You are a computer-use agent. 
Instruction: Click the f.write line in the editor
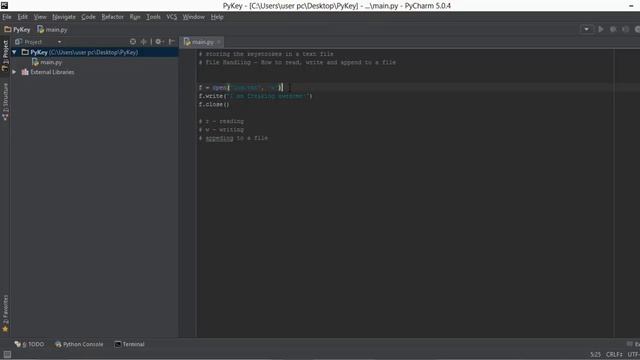point(256,96)
